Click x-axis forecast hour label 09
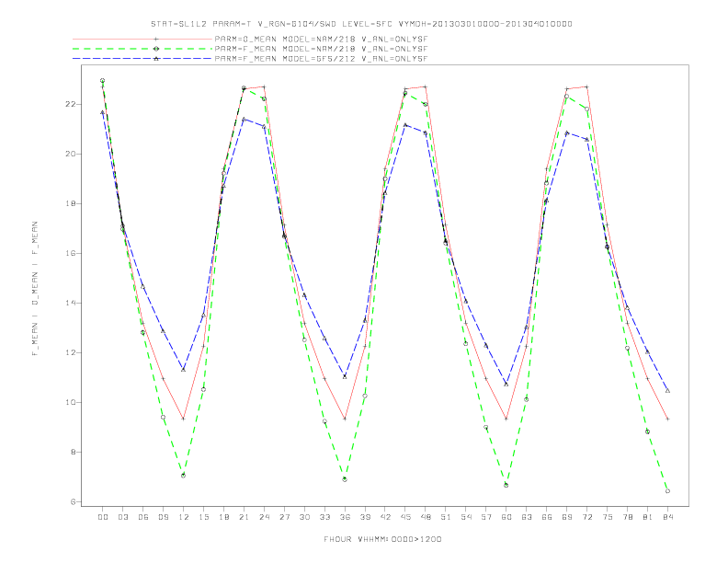The height and width of the screenshot is (563, 728). point(163,517)
